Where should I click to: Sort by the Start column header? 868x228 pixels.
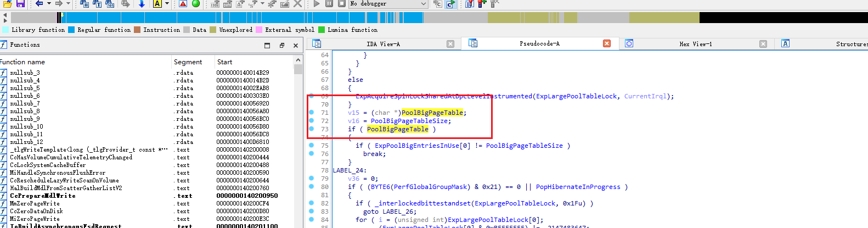pos(254,62)
